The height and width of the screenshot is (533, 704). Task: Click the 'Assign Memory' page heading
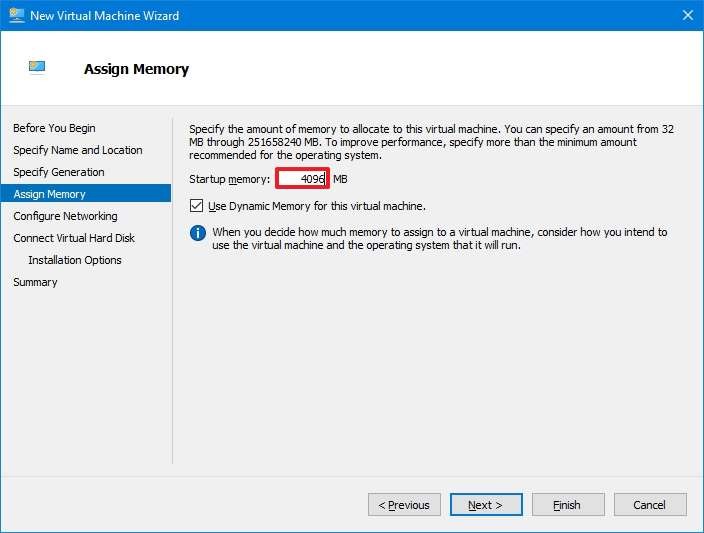(x=136, y=69)
